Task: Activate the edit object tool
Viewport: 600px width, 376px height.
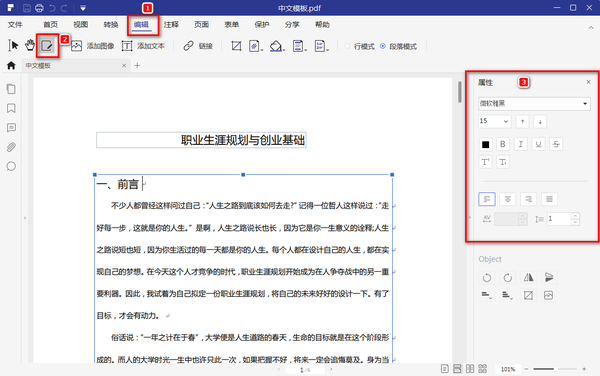Action: [47, 46]
